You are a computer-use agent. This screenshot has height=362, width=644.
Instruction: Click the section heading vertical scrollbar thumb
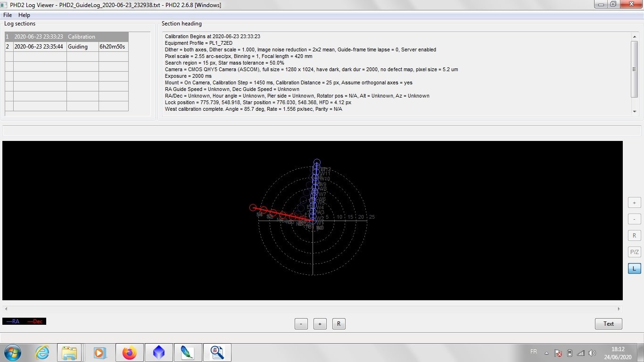tap(634, 69)
